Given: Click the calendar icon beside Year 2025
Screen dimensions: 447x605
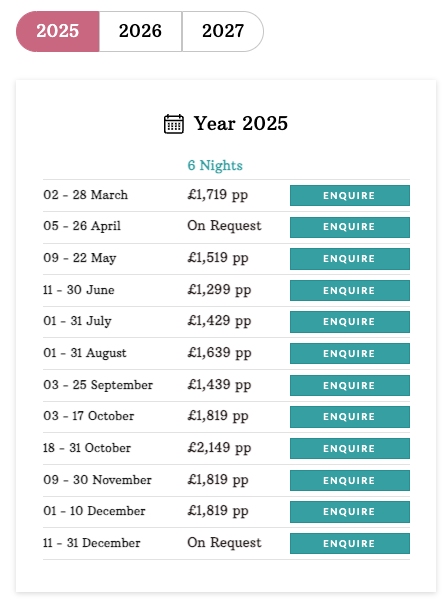Looking at the screenshot, I should 174,124.
